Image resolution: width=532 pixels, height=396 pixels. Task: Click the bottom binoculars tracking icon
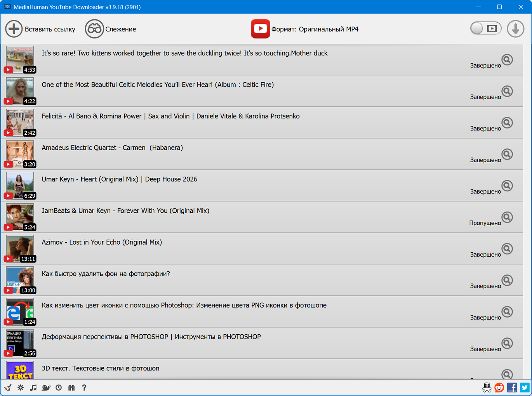click(71, 387)
